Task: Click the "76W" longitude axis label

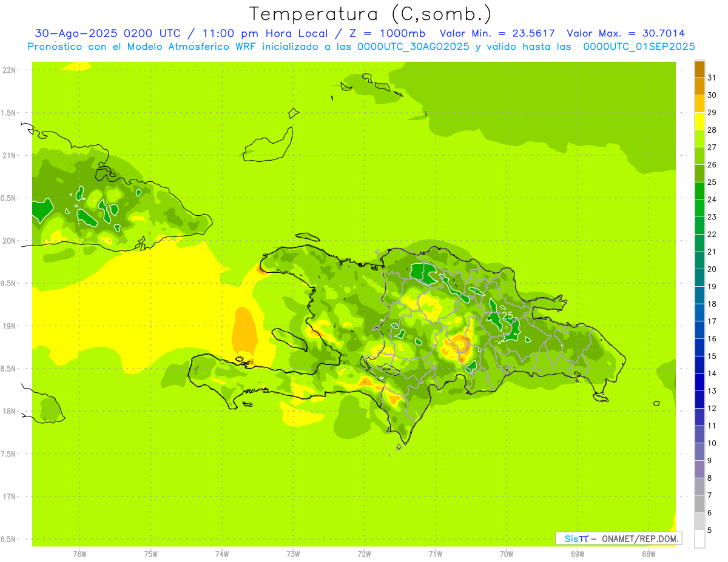Action: 79,554
